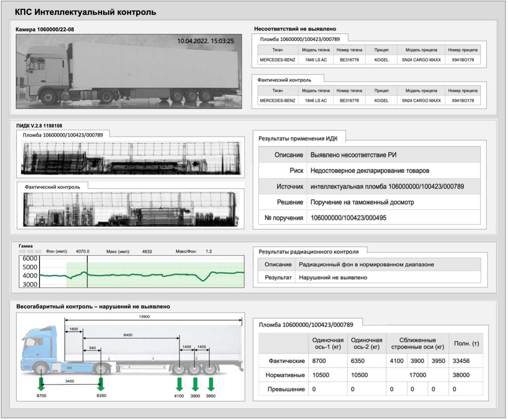Screen dimensions: 508x420
Task: Select the Пломба tab above the axle weight table
Action: (x=306, y=325)
